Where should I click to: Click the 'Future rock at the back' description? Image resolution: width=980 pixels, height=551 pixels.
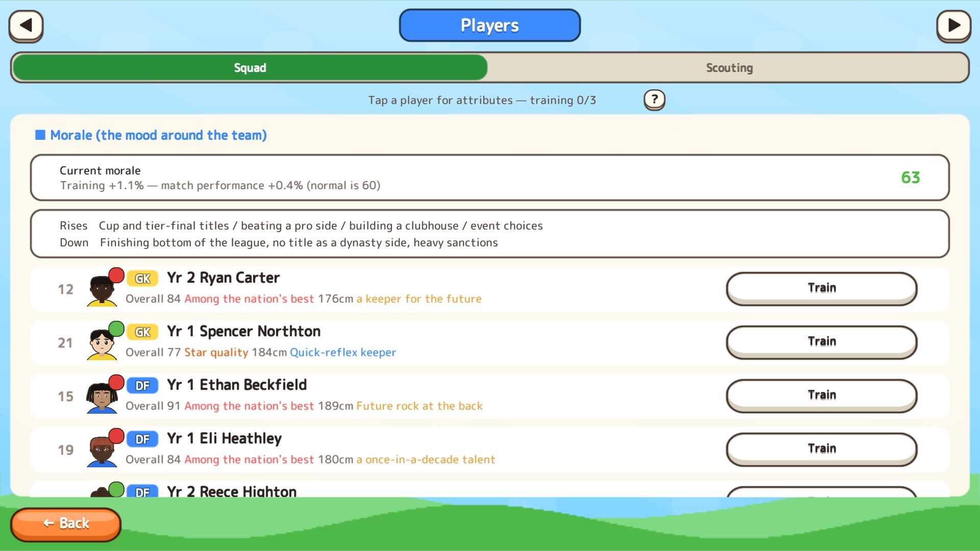(x=419, y=406)
